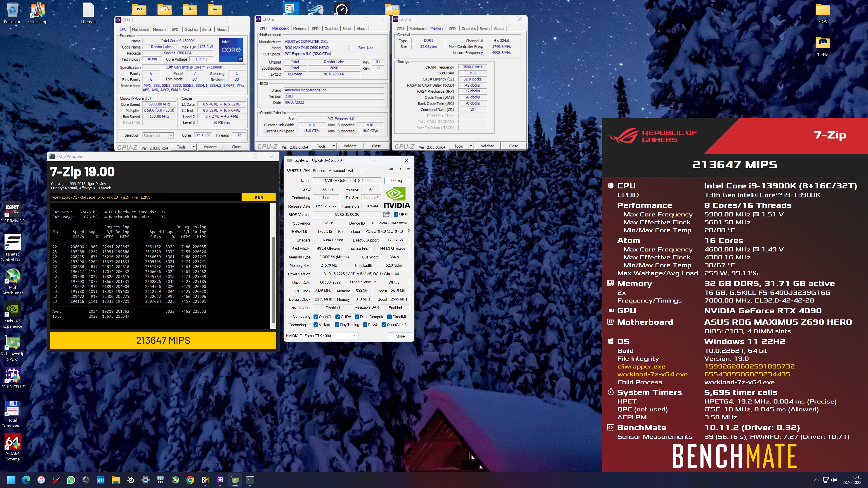Viewport: 868px width, 488px height.
Task: Switch to the Sensors tab in GPU-Z
Action: point(319,170)
